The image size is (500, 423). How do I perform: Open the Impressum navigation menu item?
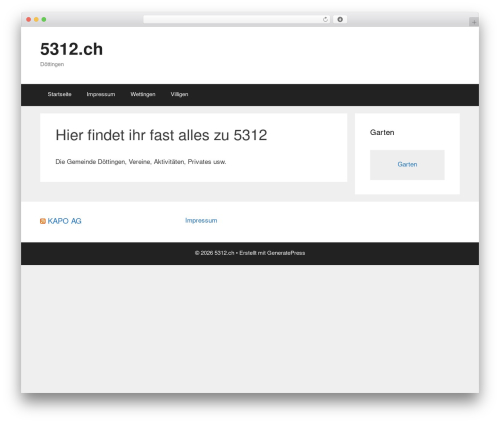(101, 94)
